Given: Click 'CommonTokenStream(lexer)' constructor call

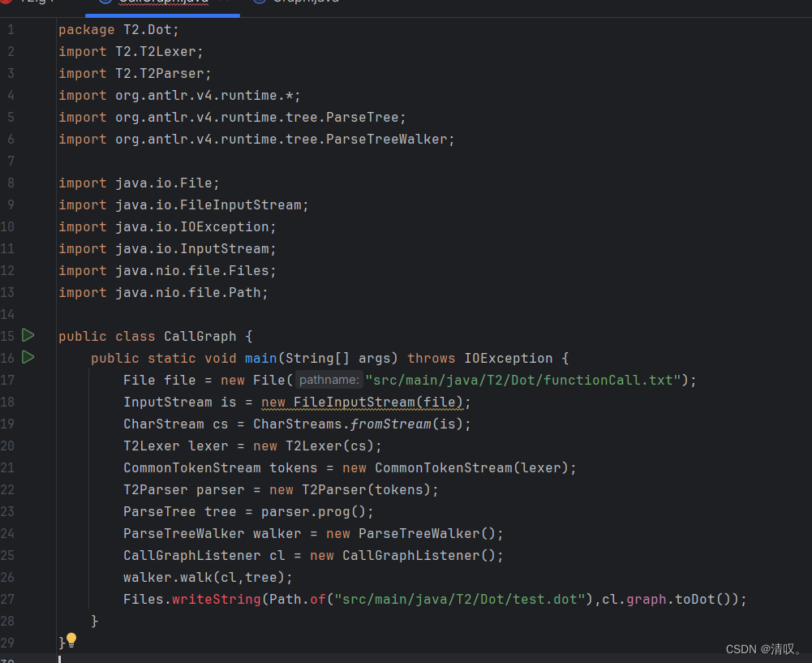Looking at the screenshot, I should tap(471, 467).
